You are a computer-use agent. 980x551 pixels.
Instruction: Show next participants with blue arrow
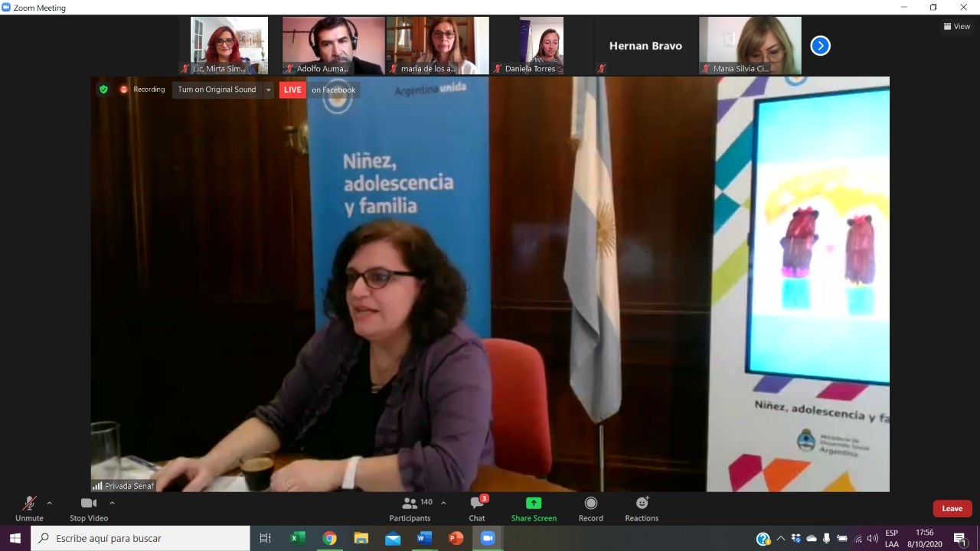click(820, 46)
